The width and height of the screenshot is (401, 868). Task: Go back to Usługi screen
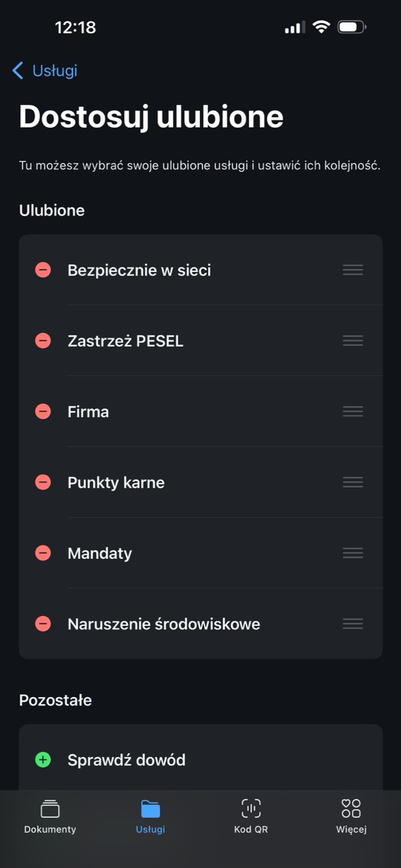coord(45,71)
